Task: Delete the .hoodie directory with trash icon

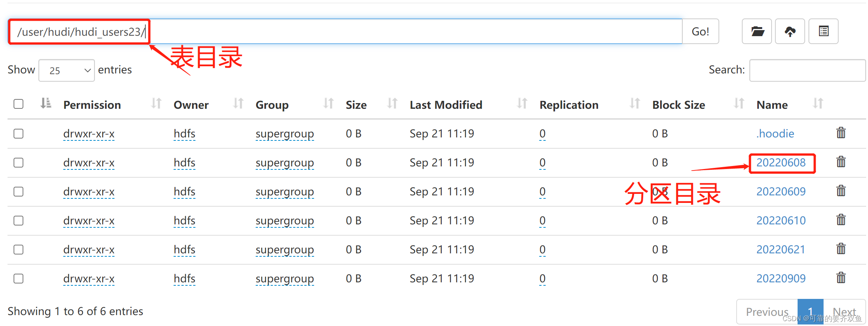Action: point(841,133)
